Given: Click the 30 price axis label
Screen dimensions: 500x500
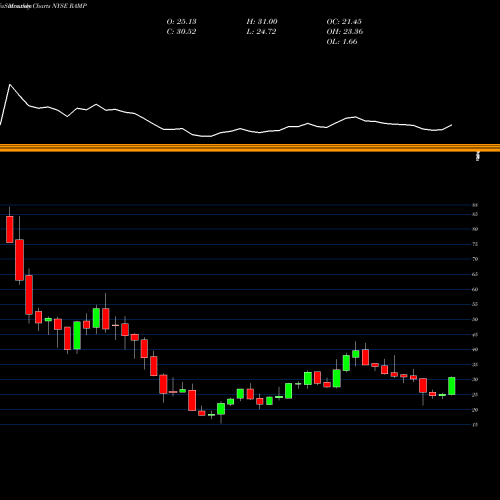Looking at the screenshot, I should [x=475, y=380].
